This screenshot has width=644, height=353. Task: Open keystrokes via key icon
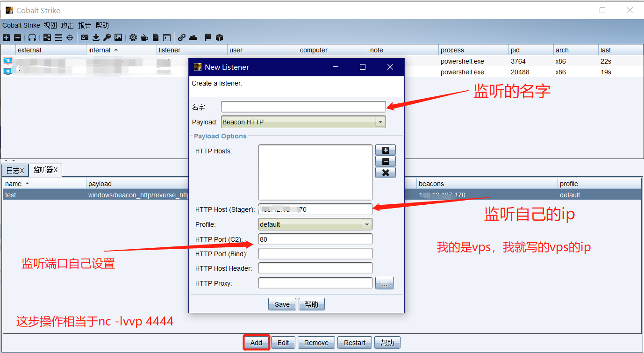pyautogui.click(x=107, y=37)
